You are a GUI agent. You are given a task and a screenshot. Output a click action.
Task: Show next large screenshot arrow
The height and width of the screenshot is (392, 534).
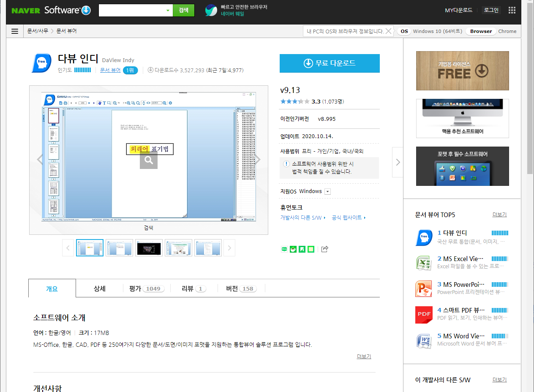[x=257, y=160]
